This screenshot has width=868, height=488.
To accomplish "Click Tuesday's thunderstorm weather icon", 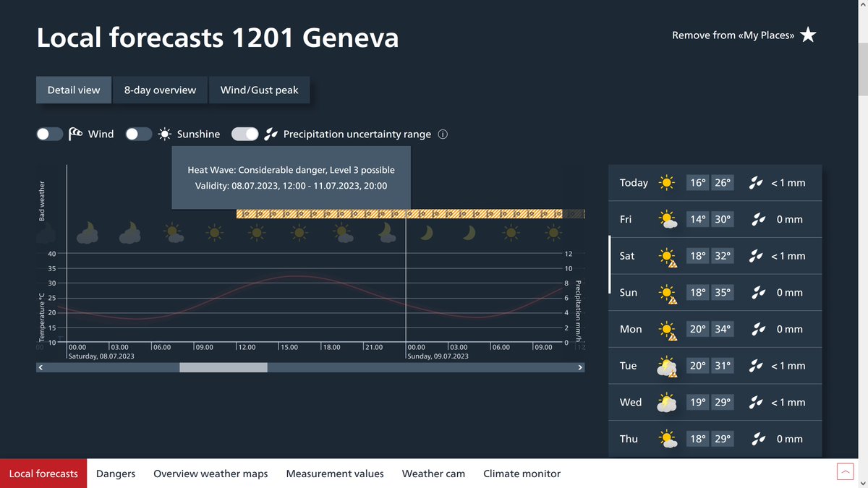I will click(x=667, y=367).
